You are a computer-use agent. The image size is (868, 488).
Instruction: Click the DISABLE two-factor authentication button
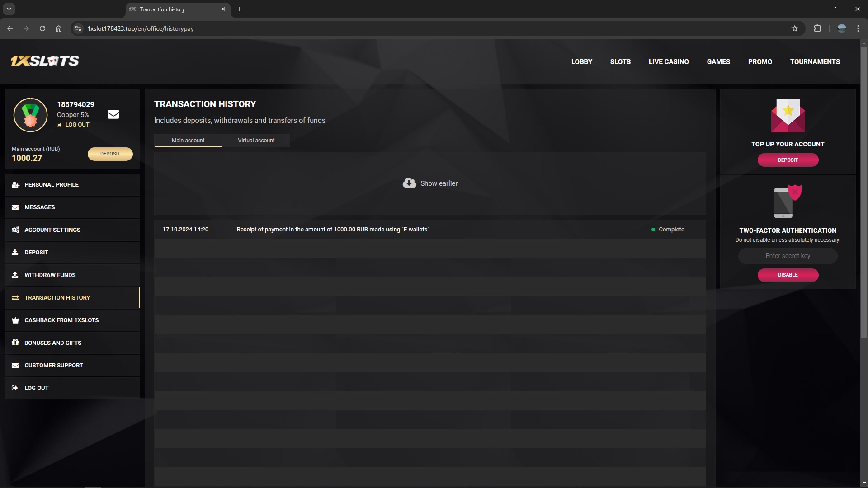coord(788,275)
